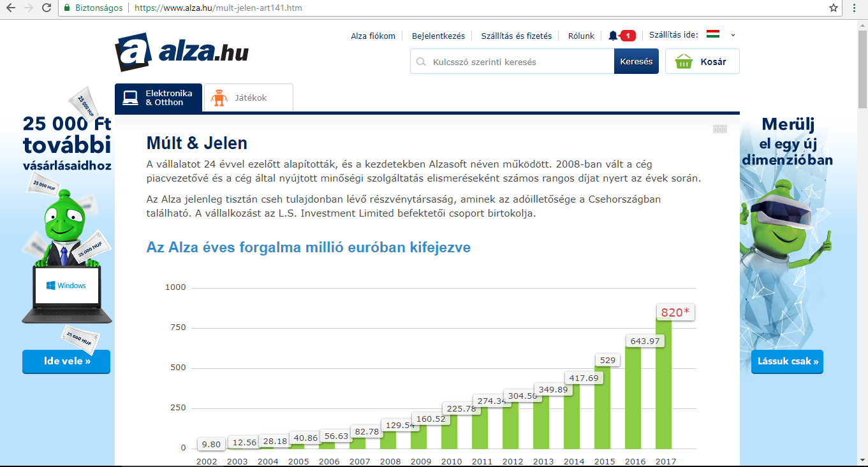Click the 2016 bar labeled 643.97
This screenshot has width=868, height=467.
coord(633,398)
